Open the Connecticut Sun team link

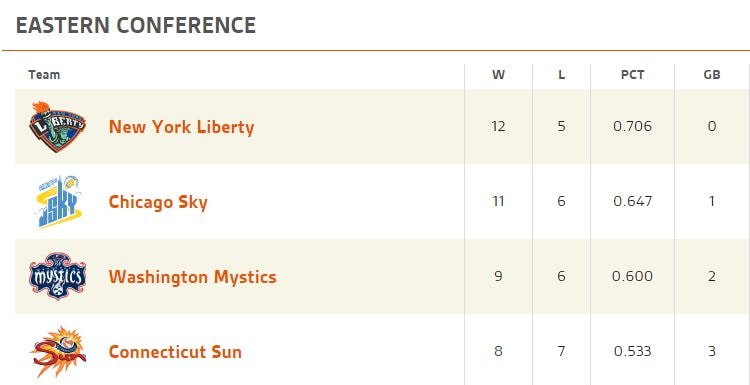coord(175,352)
